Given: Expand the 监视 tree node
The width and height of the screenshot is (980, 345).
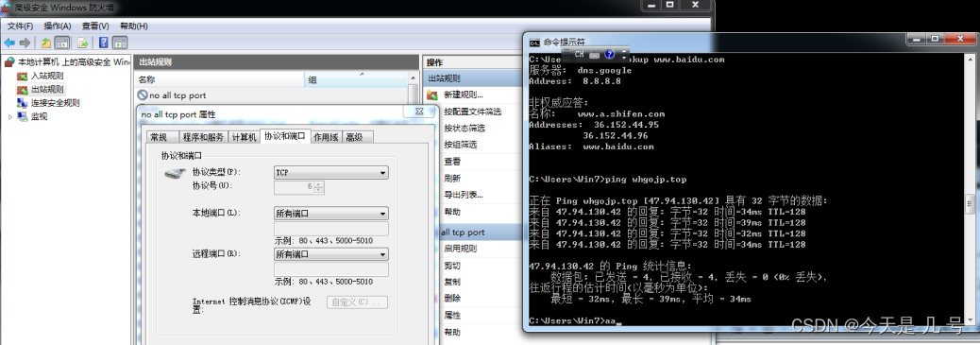Looking at the screenshot, I should pos(10,116).
